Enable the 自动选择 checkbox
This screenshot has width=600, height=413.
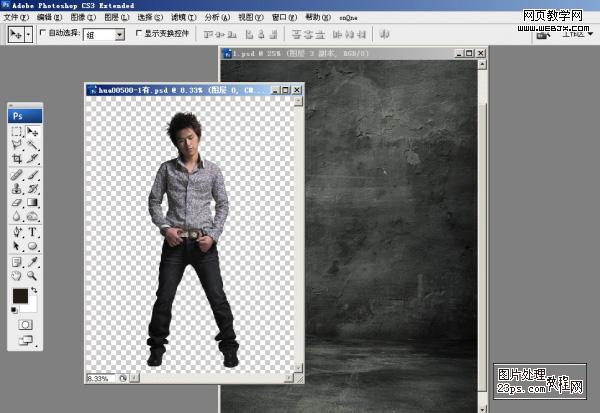43,33
